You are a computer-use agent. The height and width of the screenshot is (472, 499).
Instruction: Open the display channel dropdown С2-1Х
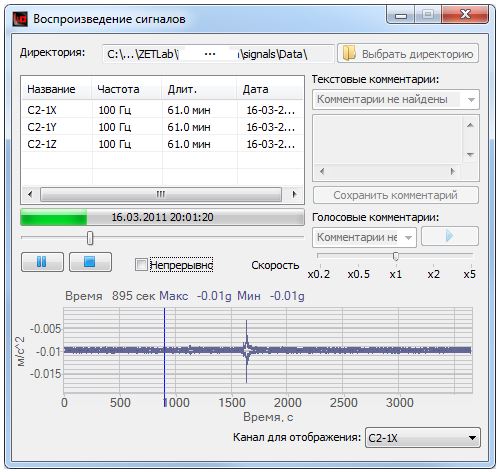(x=423, y=437)
